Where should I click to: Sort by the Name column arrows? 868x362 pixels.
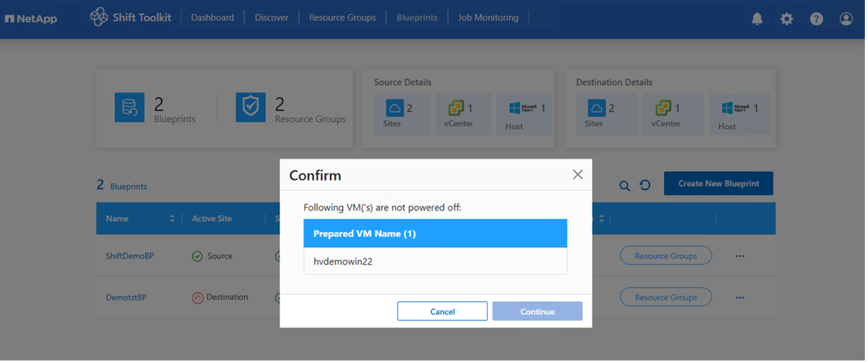click(172, 218)
